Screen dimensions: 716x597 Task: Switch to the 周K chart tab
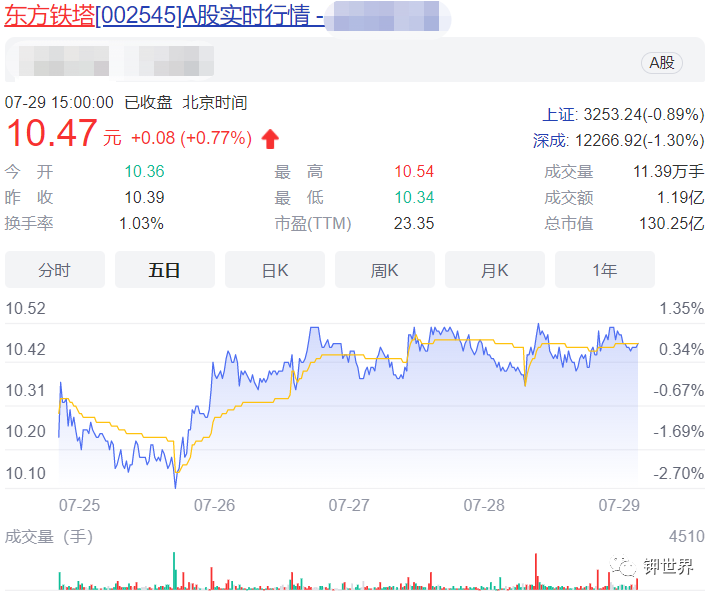(384, 270)
